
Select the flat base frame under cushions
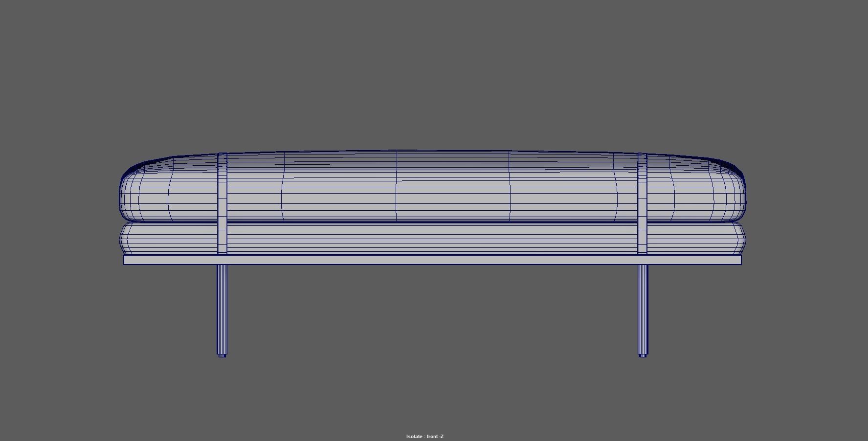[433, 260]
